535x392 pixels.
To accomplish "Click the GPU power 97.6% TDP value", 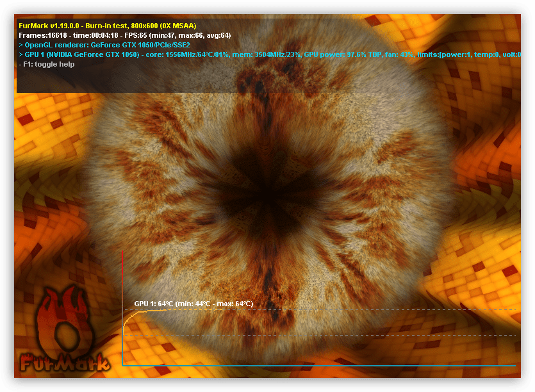I will tap(342, 54).
